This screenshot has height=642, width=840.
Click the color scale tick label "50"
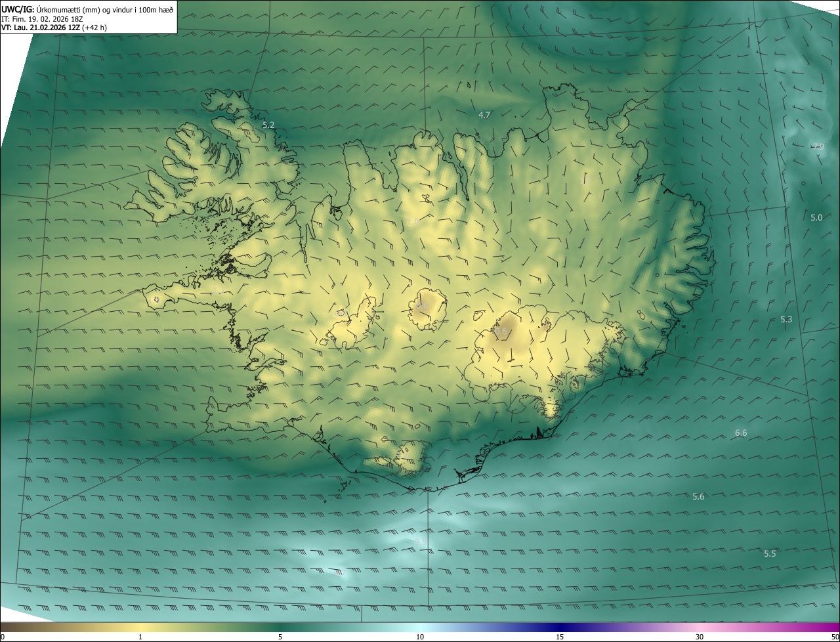click(x=835, y=637)
